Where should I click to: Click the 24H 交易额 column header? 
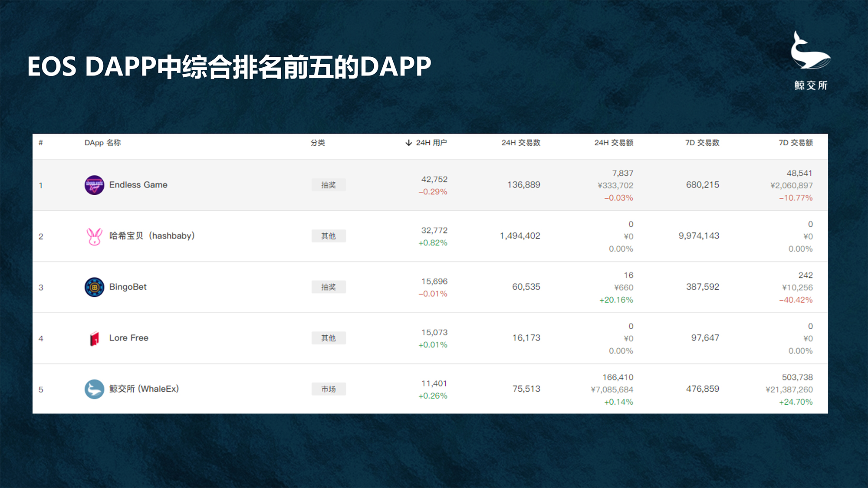614,143
